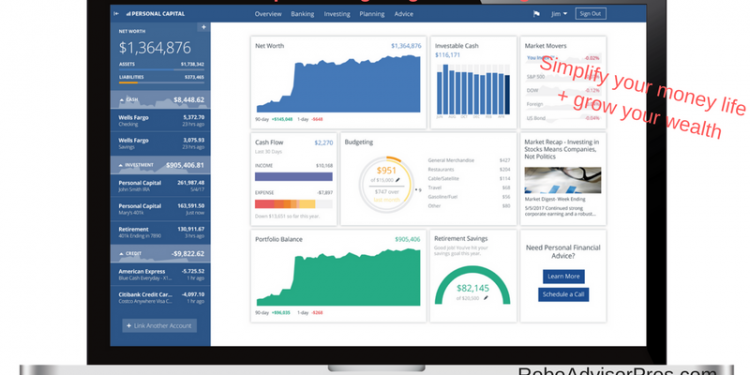This screenshot has height=375, width=750.
Task: Collapse the Cash accounts section
Action: pos(160,100)
